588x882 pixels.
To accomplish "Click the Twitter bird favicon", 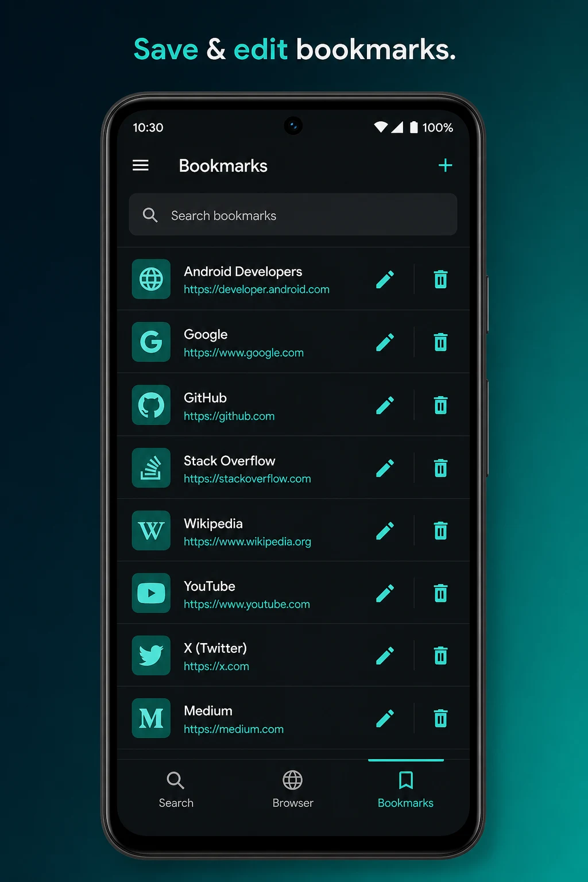I will click(151, 656).
